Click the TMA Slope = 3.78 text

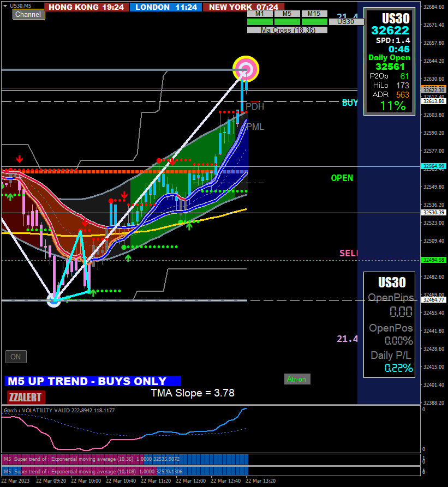click(x=193, y=393)
